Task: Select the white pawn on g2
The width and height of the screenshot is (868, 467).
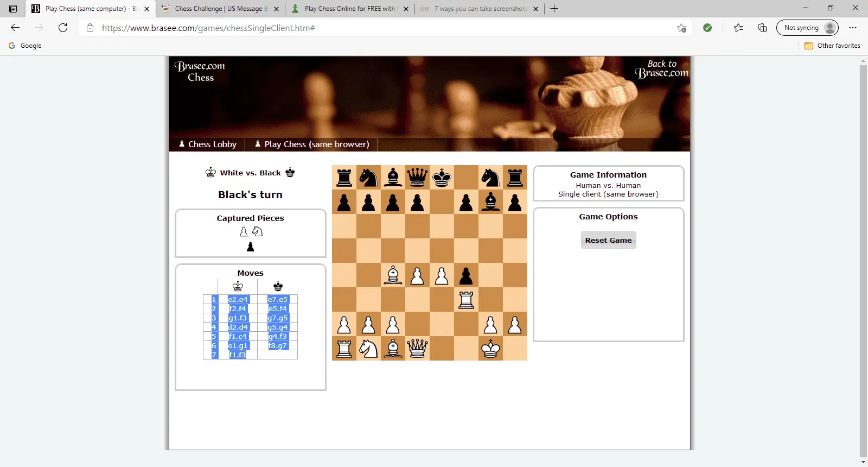Action: [490, 324]
